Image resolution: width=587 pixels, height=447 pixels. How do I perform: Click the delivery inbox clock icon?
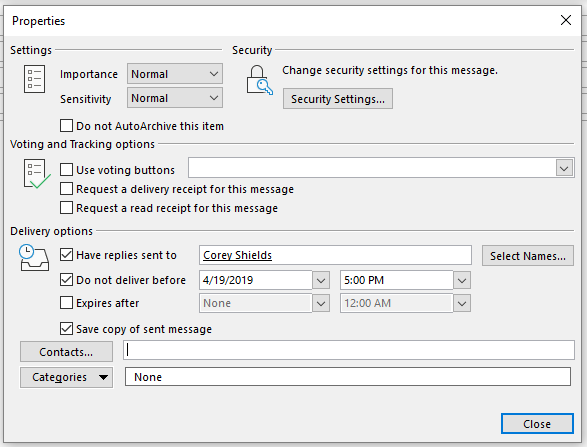click(34, 258)
